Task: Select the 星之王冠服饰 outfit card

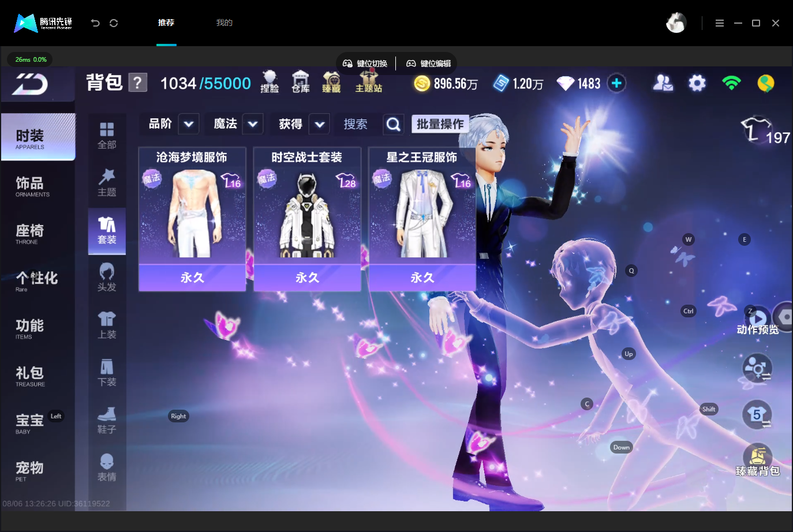Action: (x=422, y=219)
